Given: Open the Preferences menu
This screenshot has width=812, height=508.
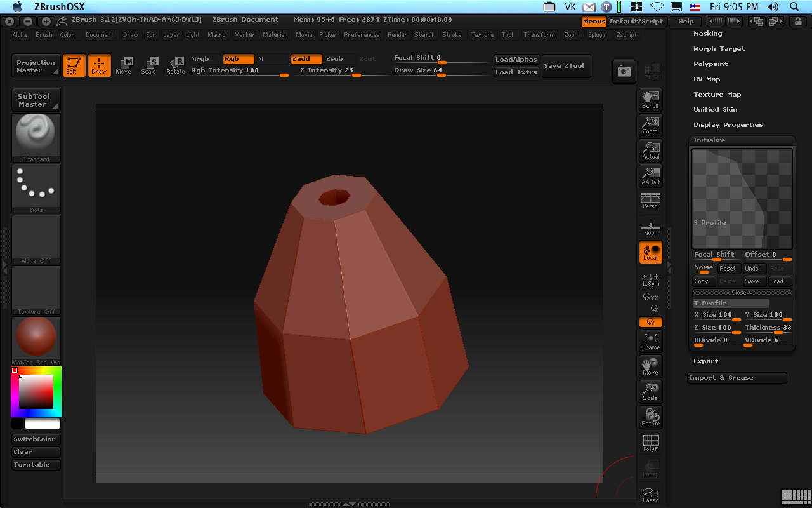Looking at the screenshot, I should 362,35.
